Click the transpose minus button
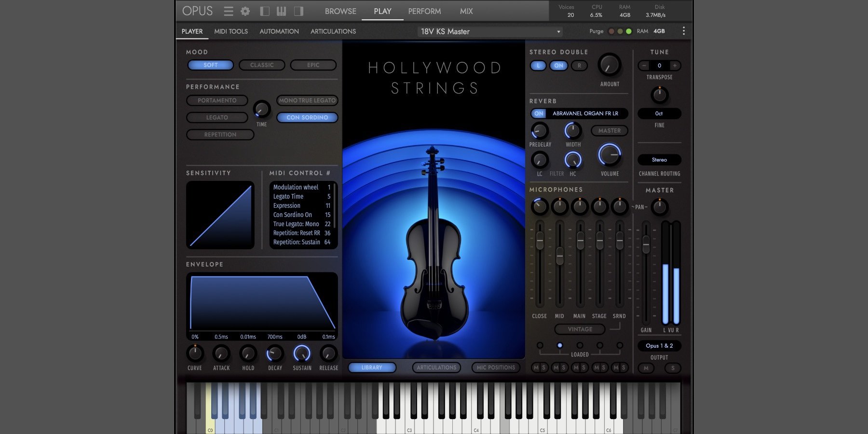Viewport: 868px width, 434px height. (x=644, y=66)
